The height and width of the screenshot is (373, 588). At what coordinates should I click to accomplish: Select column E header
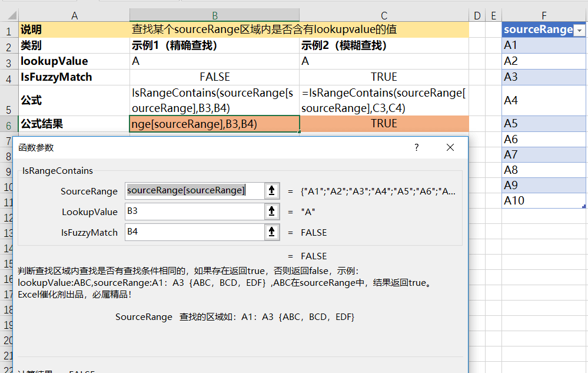493,15
